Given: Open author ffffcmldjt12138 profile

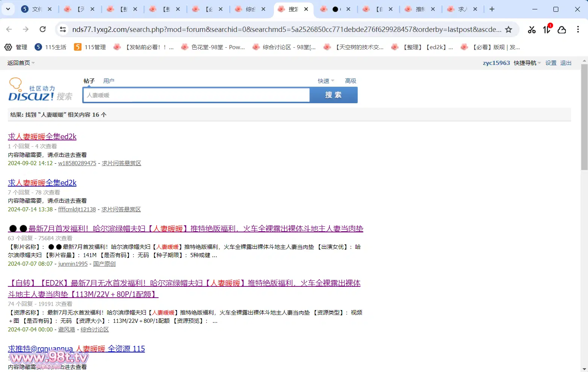Looking at the screenshot, I should pyautogui.click(x=77, y=209).
